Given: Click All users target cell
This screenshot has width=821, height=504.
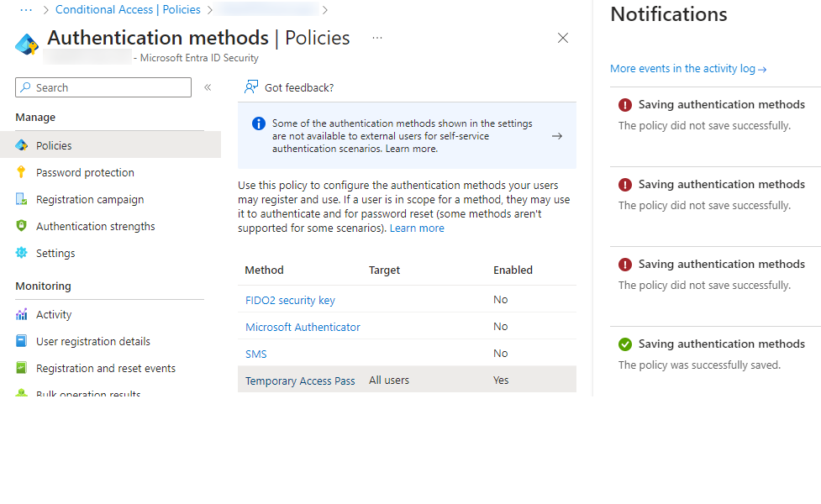Looking at the screenshot, I should tap(389, 380).
